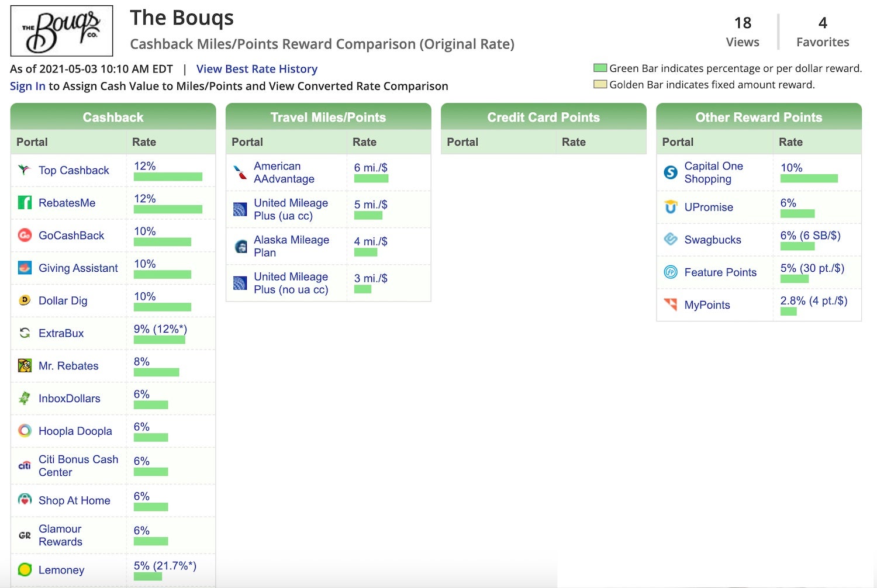Open the Shop At Home portal link

tap(74, 500)
